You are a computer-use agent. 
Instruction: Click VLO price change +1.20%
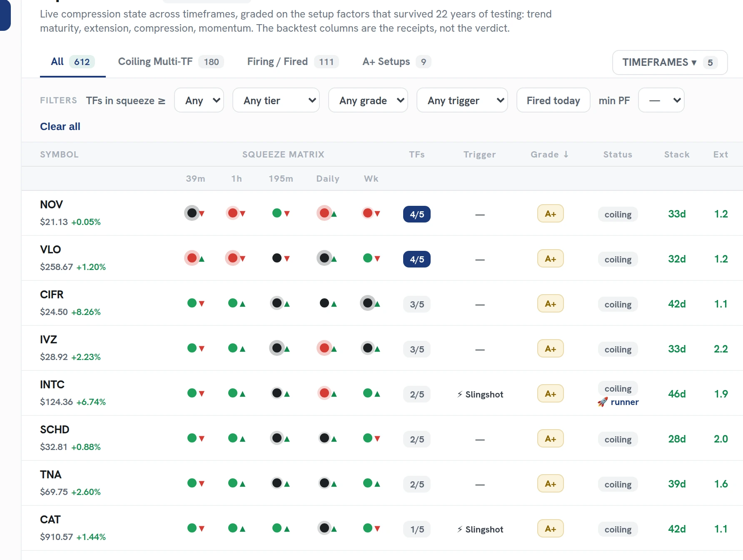pyautogui.click(x=91, y=267)
